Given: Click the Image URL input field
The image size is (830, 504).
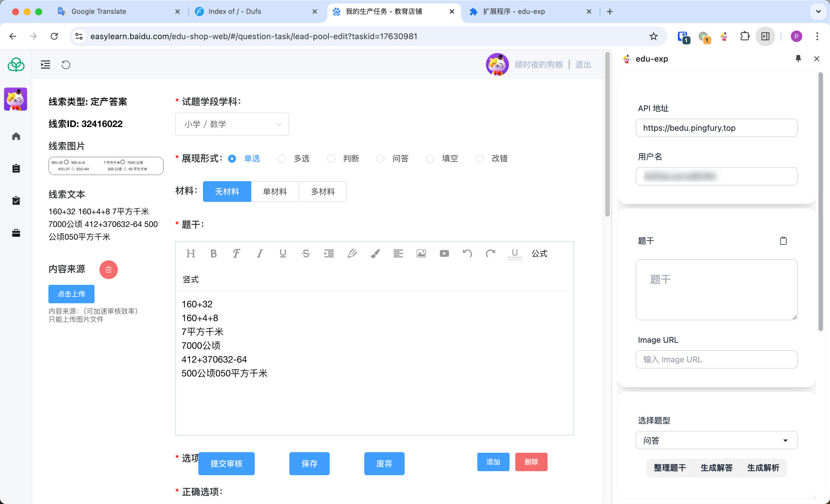Looking at the screenshot, I should pos(716,359).
